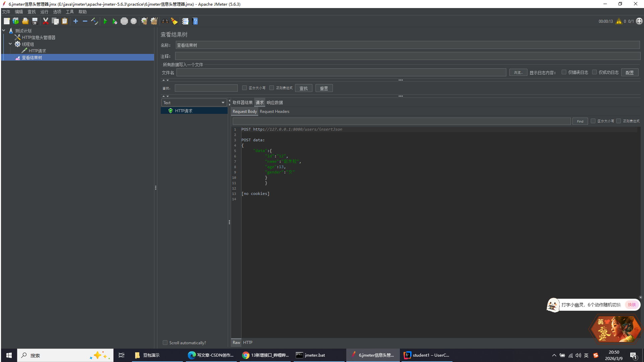Click the 文件名 input field
This screenshot has width=644, height=362.
[341, 72]
